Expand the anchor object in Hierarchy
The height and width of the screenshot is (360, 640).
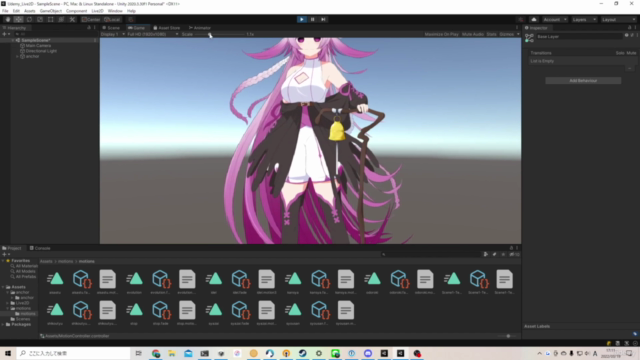(x=17, y=56)
